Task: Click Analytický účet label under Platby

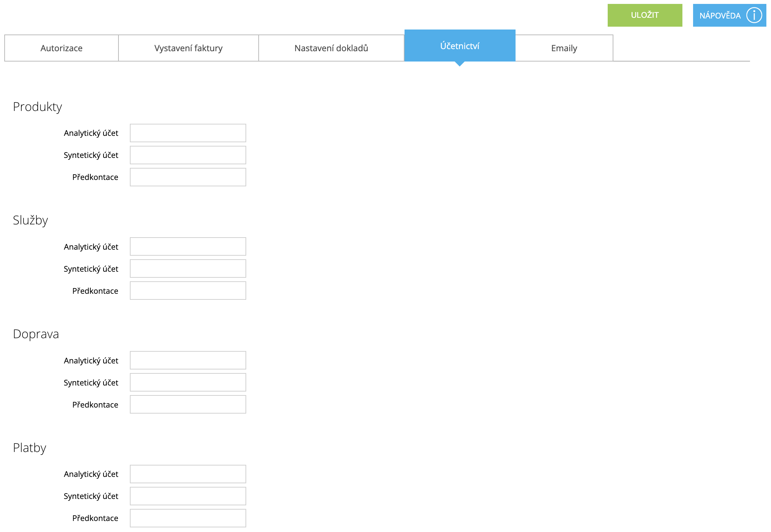Action: [x=91, y=474]
